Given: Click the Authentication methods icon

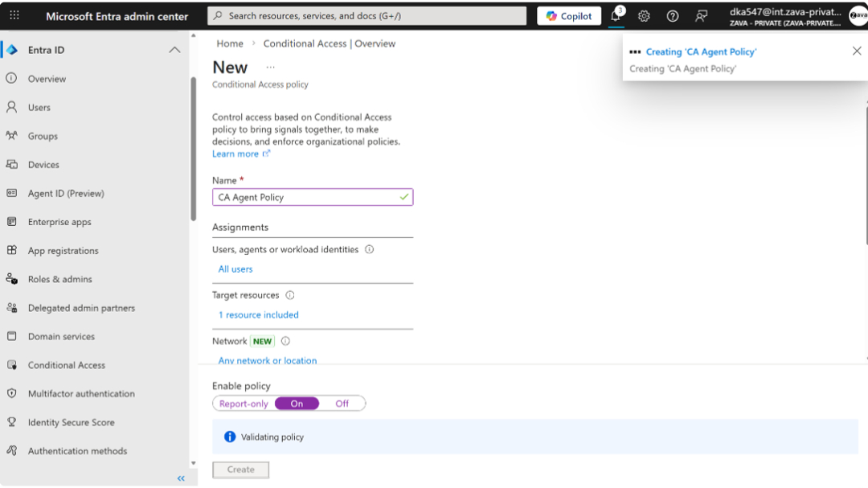Looking at the screenshot, I should click(11, 451).
